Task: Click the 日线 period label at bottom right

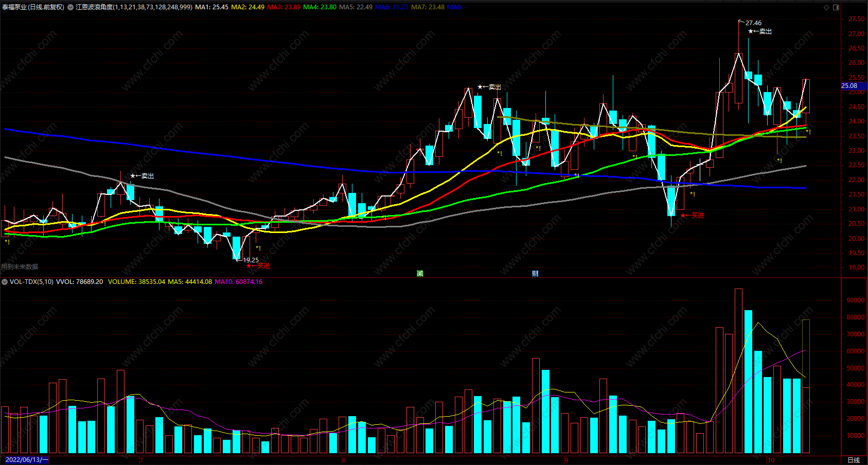Action: point(854,460)
